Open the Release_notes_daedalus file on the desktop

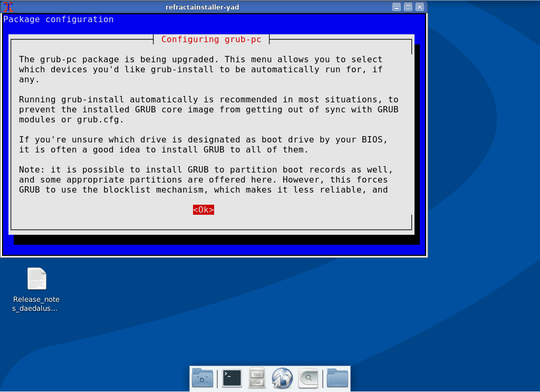tap(36, 278)
